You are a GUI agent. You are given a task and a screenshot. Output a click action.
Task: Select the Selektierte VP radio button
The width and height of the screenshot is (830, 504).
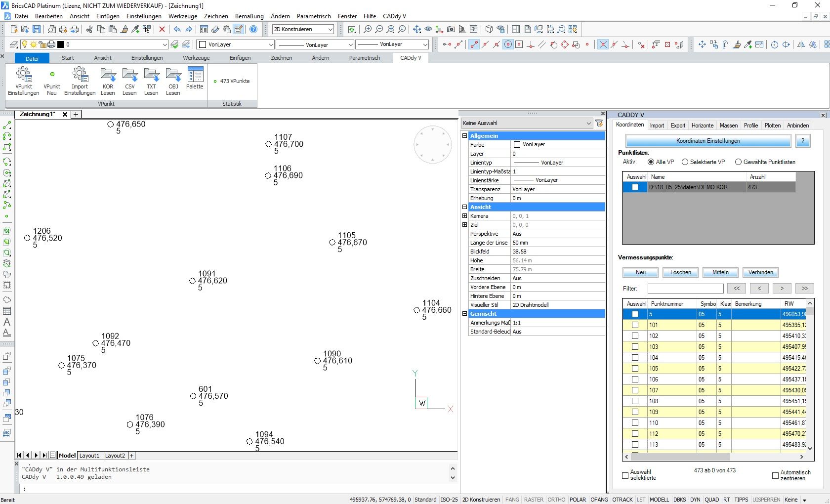click(x=685, y=162)
